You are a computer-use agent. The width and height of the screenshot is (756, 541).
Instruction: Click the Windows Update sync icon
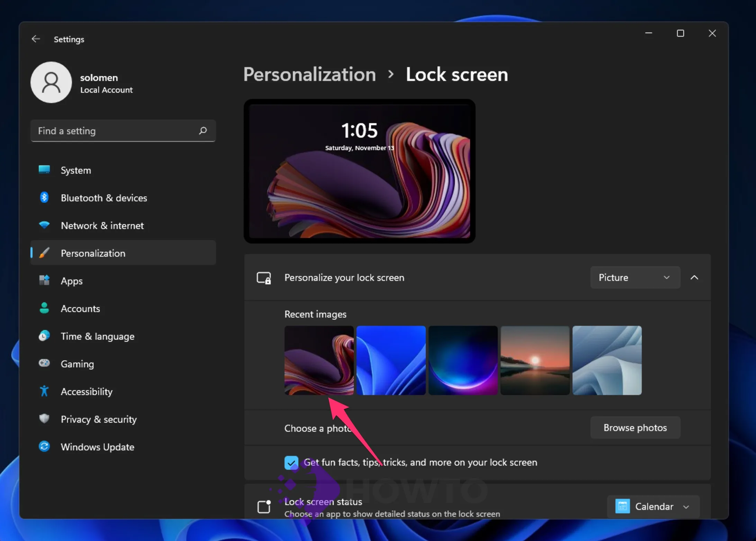coord(44,447)
